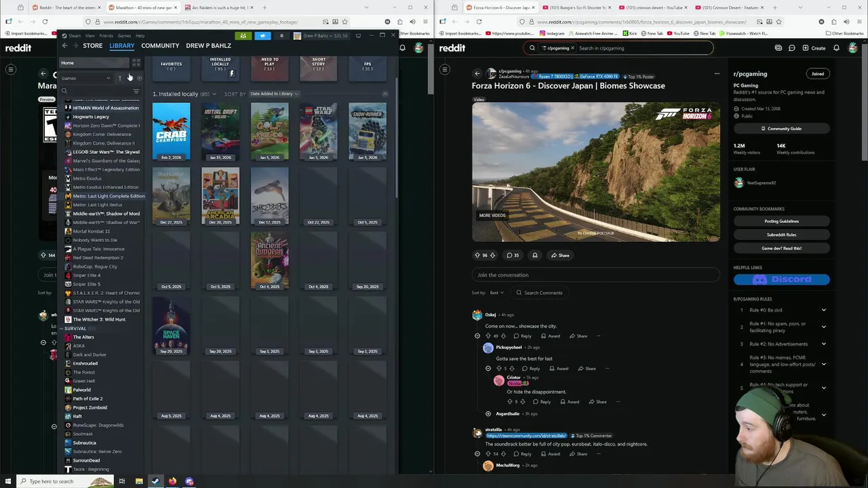Click Steam library ready-to-play filter icon
The width and height of the screenshot is (868, 488).
click(x=139, y=78)
